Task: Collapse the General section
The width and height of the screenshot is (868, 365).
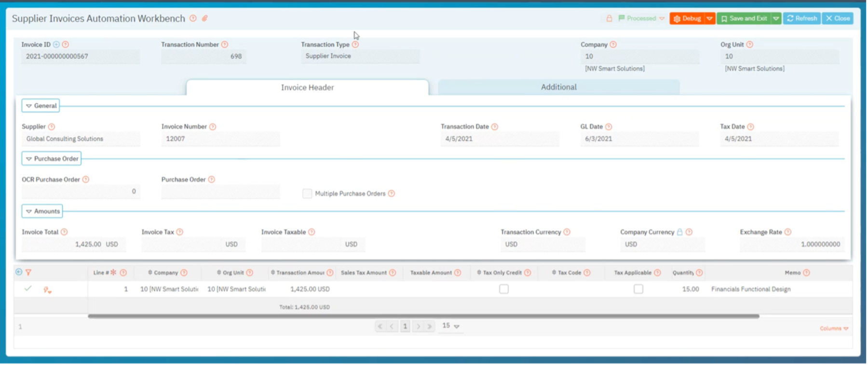Action: [x=41, y=106]
